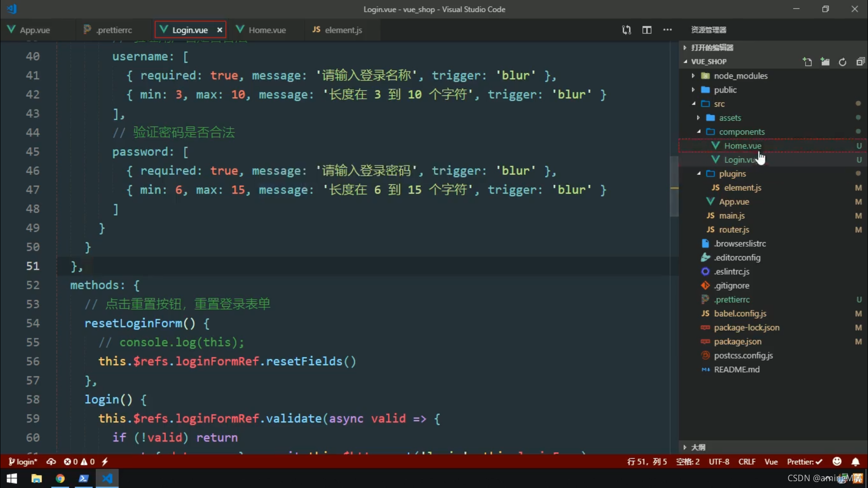Screen dimensions: 868x488
Task: Change line ending CRLF
Action: [x=747, y=461]
